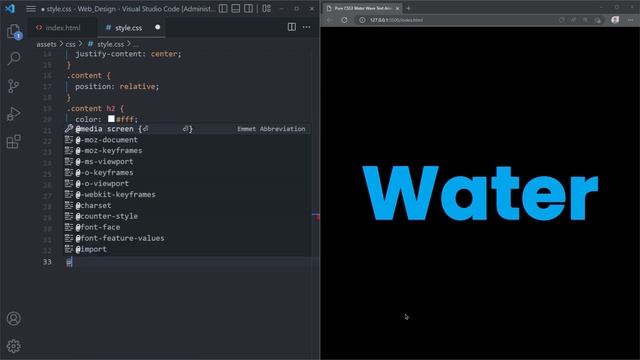
Task: Choose the @font-face suggestion
Action: [x=187, y=227]
